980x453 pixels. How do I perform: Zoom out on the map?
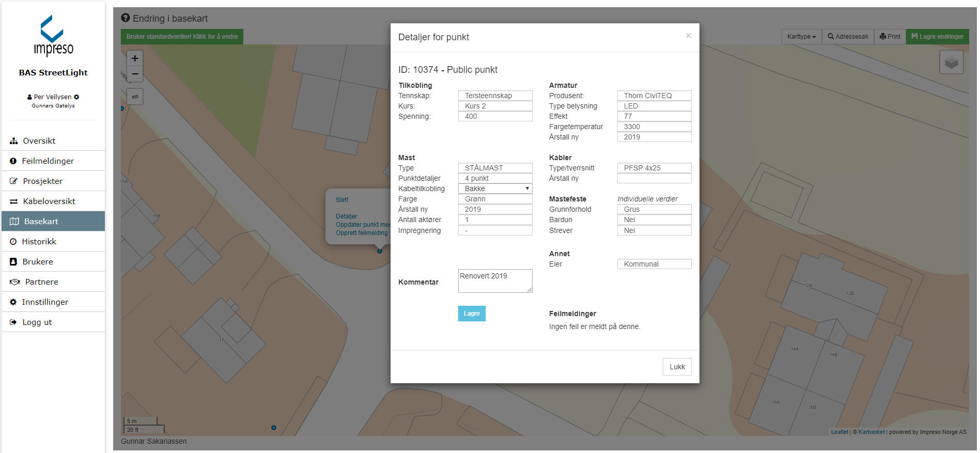click(x=135, y=74)
